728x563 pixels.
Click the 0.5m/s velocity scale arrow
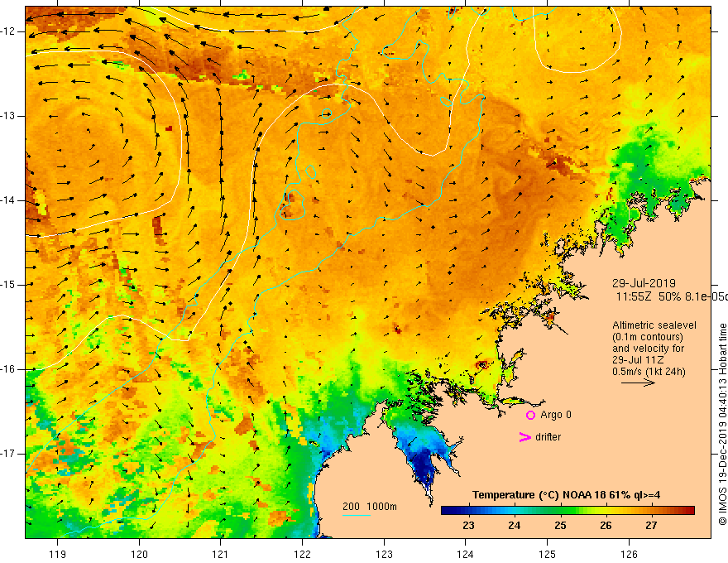[x=638, y=383]
